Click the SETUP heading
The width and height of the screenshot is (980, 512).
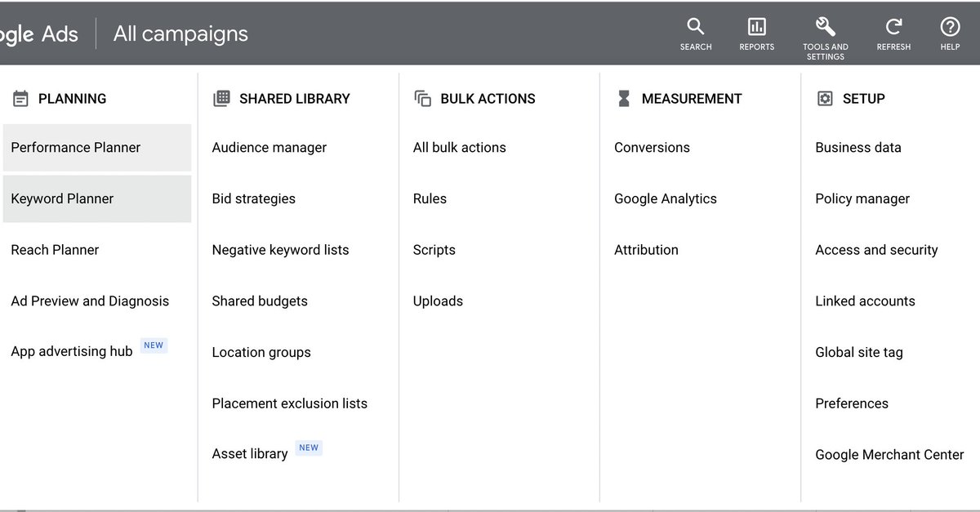(863, 99)
